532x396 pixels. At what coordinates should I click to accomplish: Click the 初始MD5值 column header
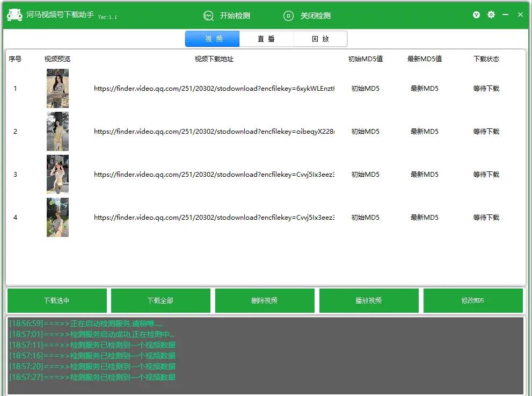366,59
